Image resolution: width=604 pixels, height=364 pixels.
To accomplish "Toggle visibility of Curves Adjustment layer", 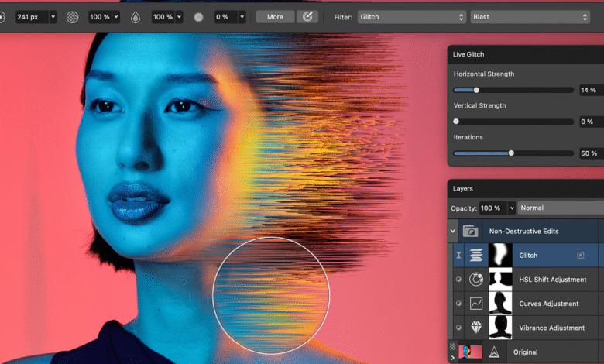I will 458,304.
